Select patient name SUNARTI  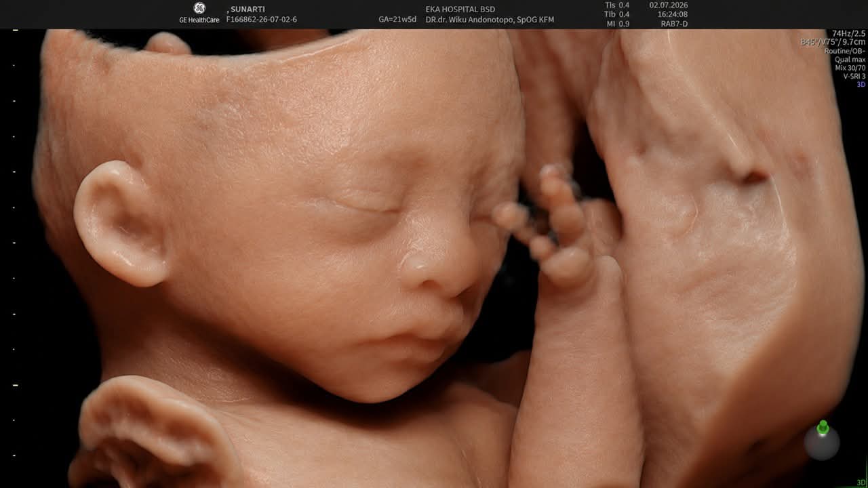tap(245, 9)
